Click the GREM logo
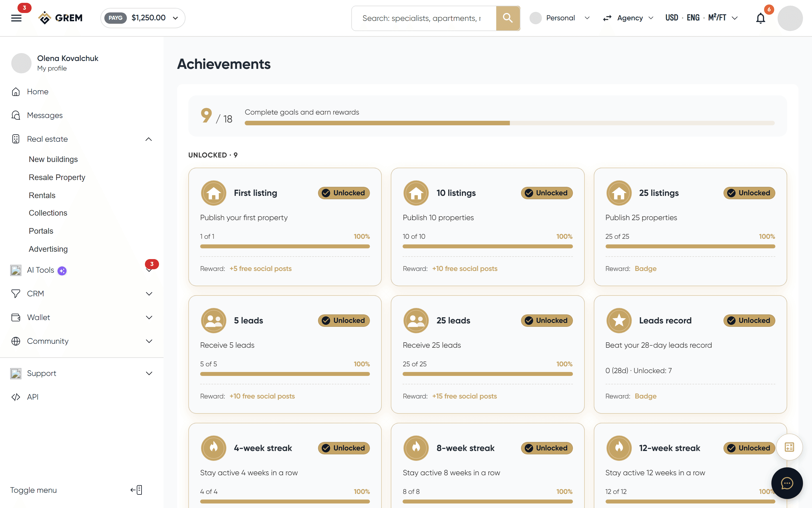Image resolution: width=812 pixels, height=508 pixels. 60,18
